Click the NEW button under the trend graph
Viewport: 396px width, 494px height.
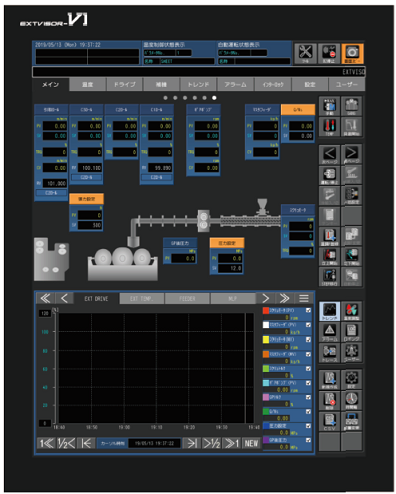pos(251,443)
